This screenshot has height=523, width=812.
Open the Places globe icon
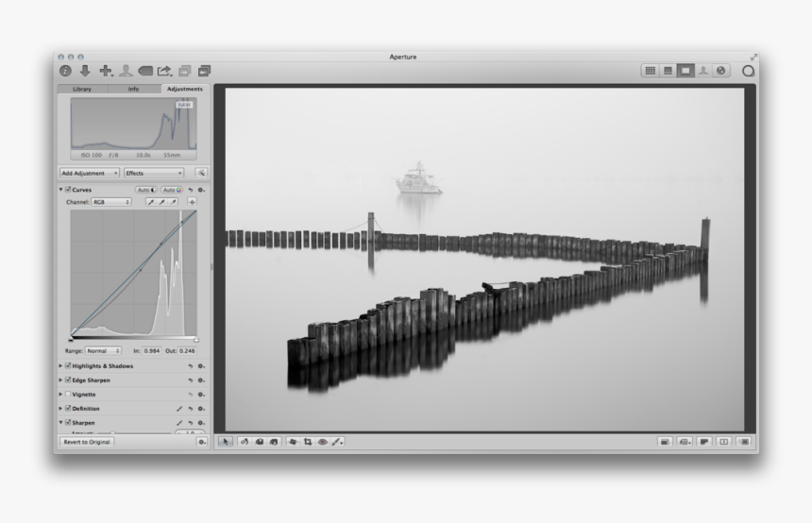pyautogui.click(x=720, y=71)
